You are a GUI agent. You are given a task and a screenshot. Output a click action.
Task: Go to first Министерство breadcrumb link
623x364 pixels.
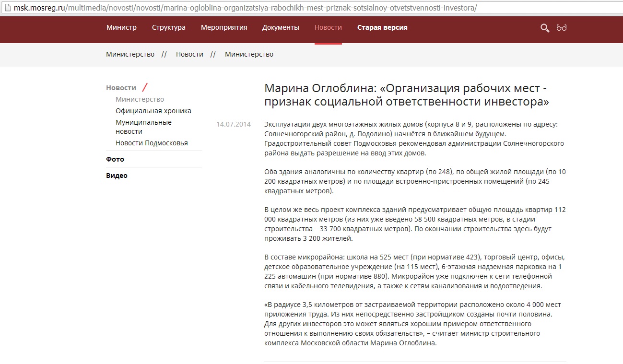point(130,54)
